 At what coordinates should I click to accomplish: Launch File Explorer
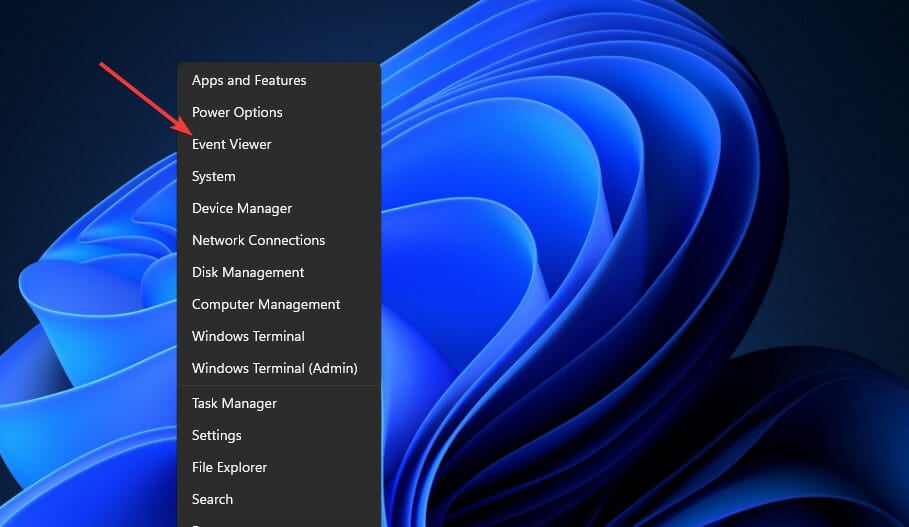tap(279, 467)
